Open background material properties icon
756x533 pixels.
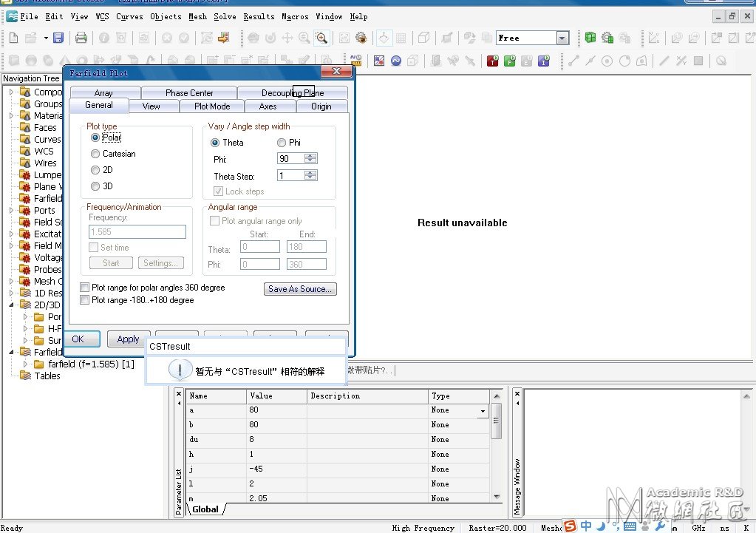[x=379, y=61]
